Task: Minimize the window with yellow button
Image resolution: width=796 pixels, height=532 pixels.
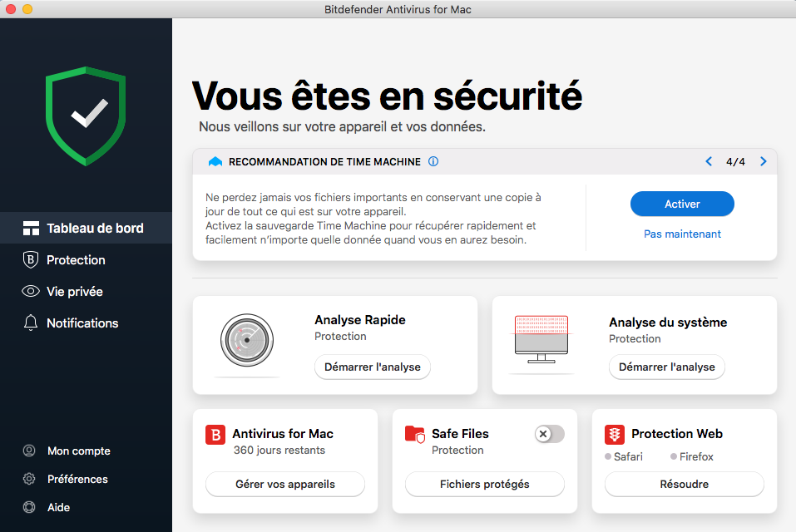Action: 27,9
